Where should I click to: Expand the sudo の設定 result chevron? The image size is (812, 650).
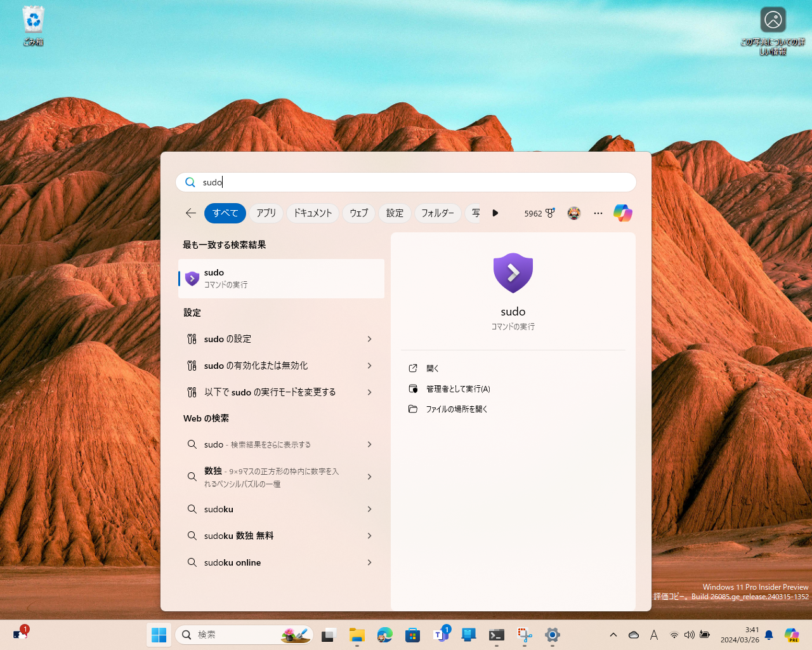pos(369,339)
